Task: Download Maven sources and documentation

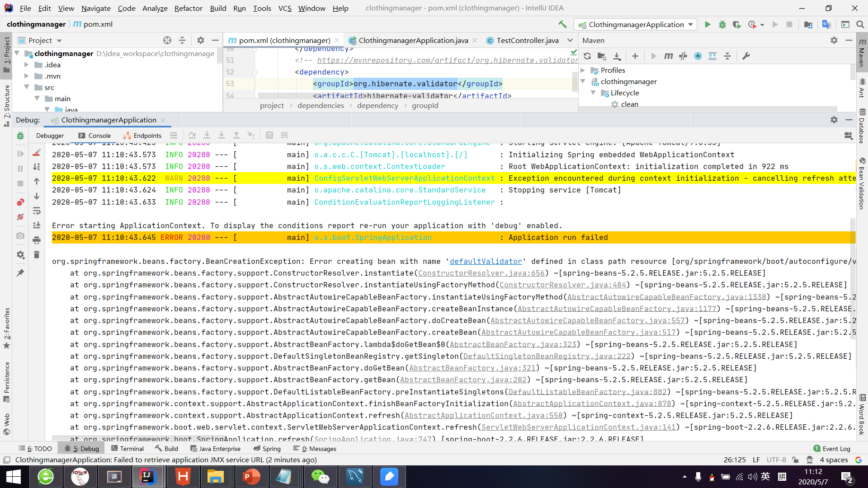Action: 617,56
